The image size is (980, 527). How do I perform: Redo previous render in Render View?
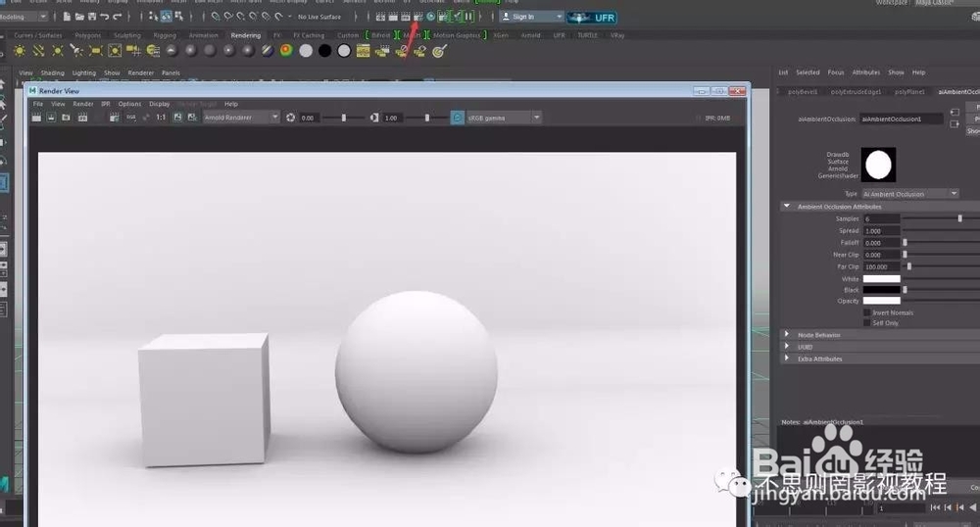(x=36, y=118)
